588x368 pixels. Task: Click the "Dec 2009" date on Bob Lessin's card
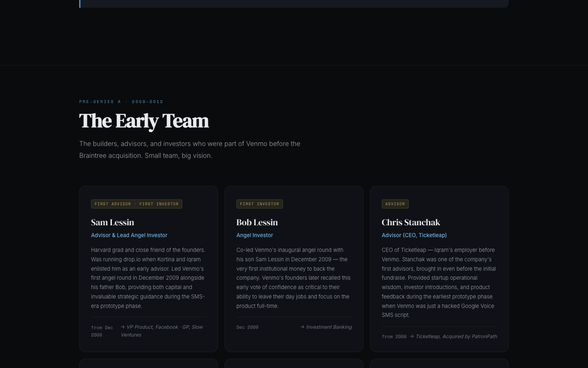point(247,327)
